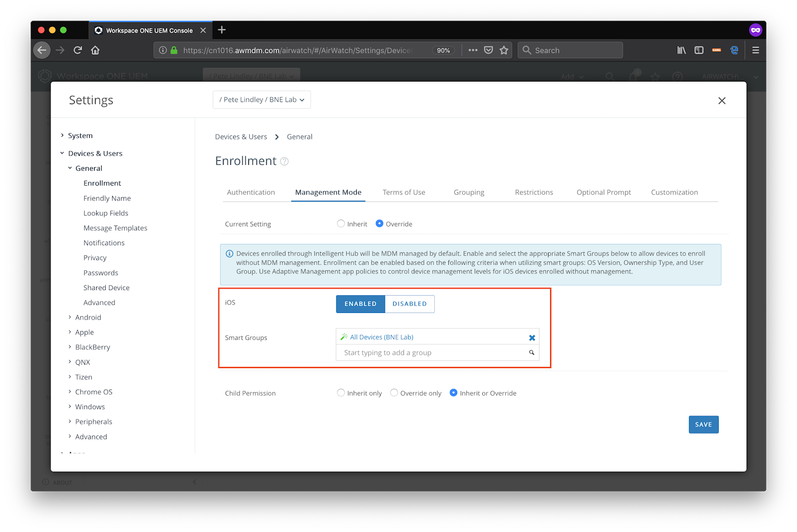
Task: Click the SAVE button
Action: 703,425
